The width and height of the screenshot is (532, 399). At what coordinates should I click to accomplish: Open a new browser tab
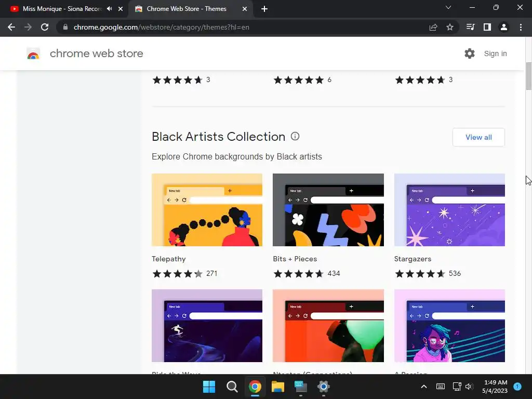[x=264, y=9]
